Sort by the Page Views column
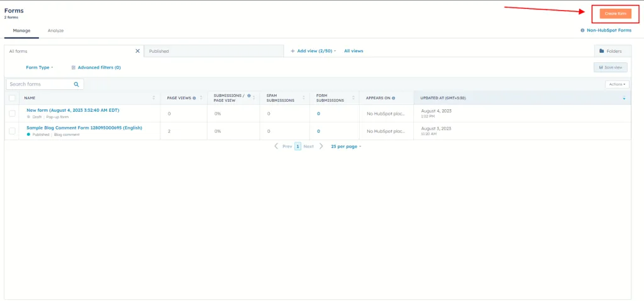 coord(201,98)
